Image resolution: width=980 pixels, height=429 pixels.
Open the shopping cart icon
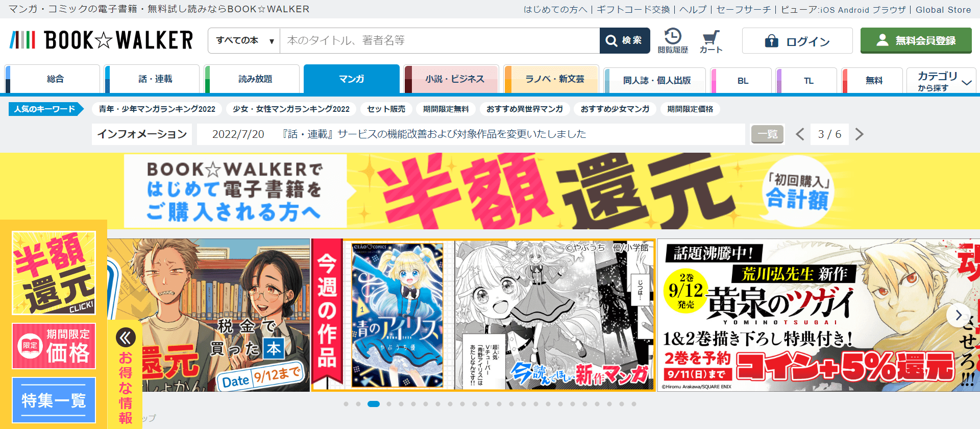point(711,41)
